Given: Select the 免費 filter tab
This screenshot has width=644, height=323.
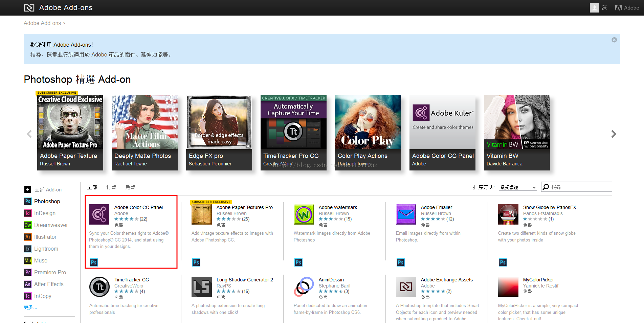Looking at the screenshot, I should click(x=130, y=187).
